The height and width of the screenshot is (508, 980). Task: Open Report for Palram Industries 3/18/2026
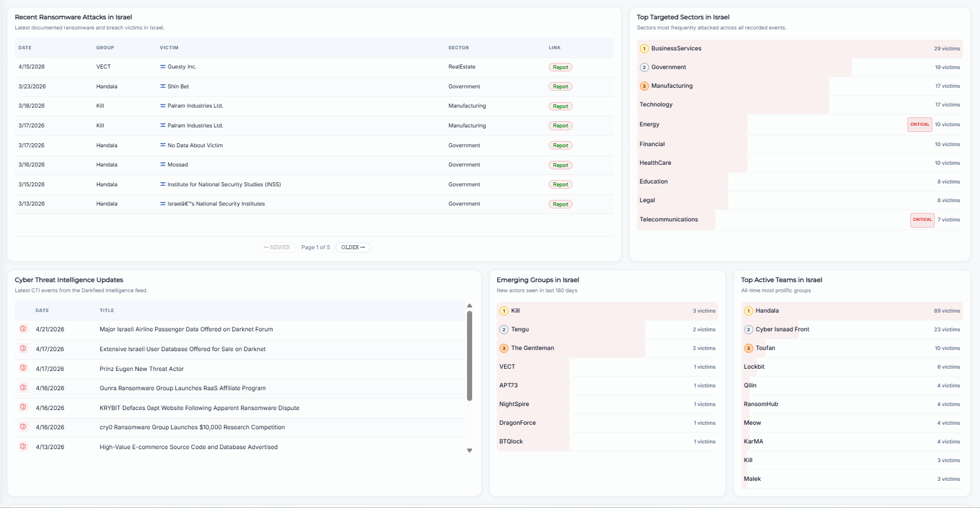coord(560,106)
